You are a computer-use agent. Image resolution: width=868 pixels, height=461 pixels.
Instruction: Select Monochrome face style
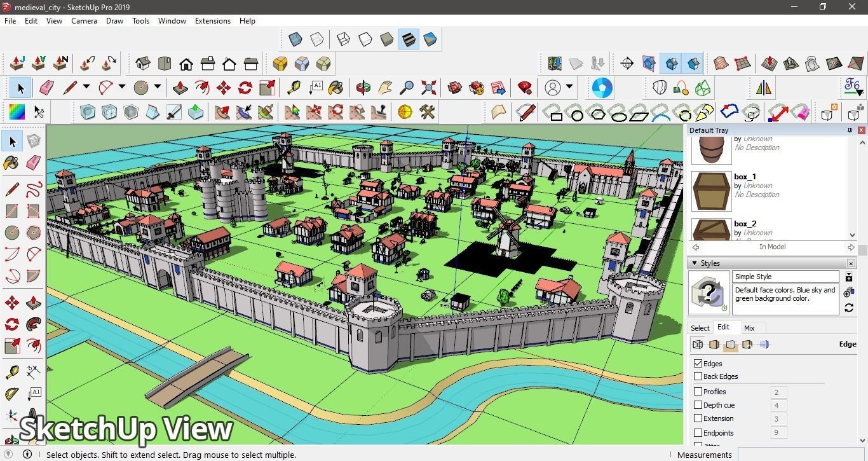click(430, 39)
